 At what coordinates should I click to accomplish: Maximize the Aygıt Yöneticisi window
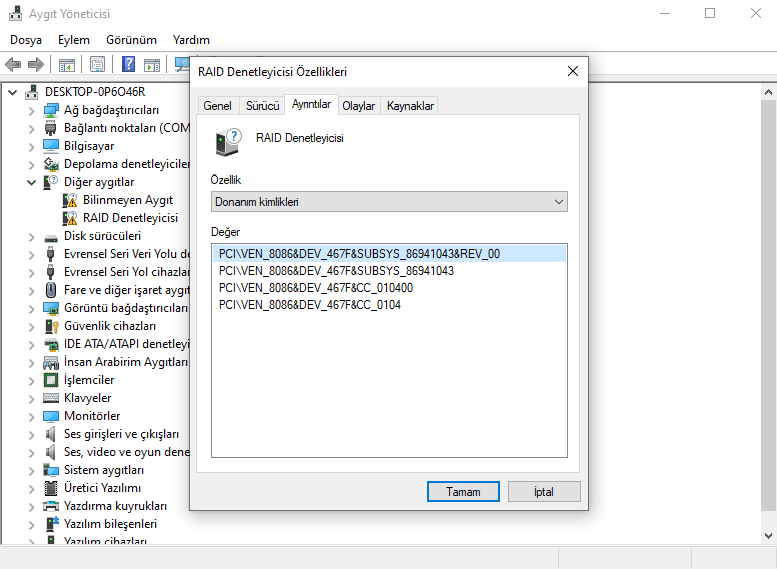pos(710,13)
